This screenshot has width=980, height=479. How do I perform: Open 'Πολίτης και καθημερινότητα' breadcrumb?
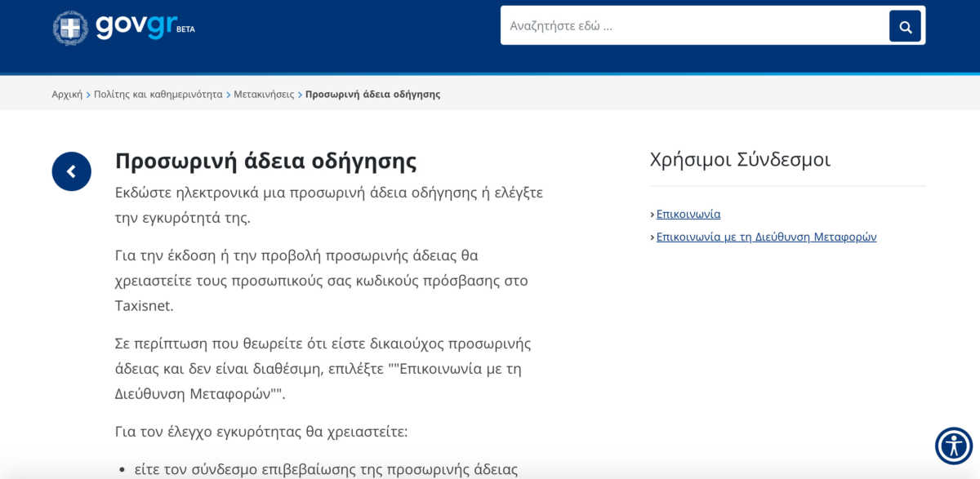(x=158, y=94)
